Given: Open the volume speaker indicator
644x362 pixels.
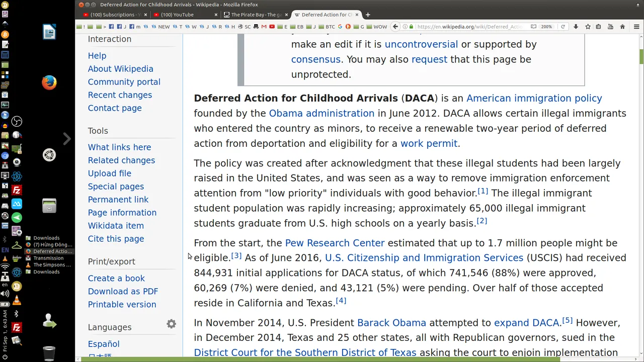Looking at the screenshot, I should (5, 294).
